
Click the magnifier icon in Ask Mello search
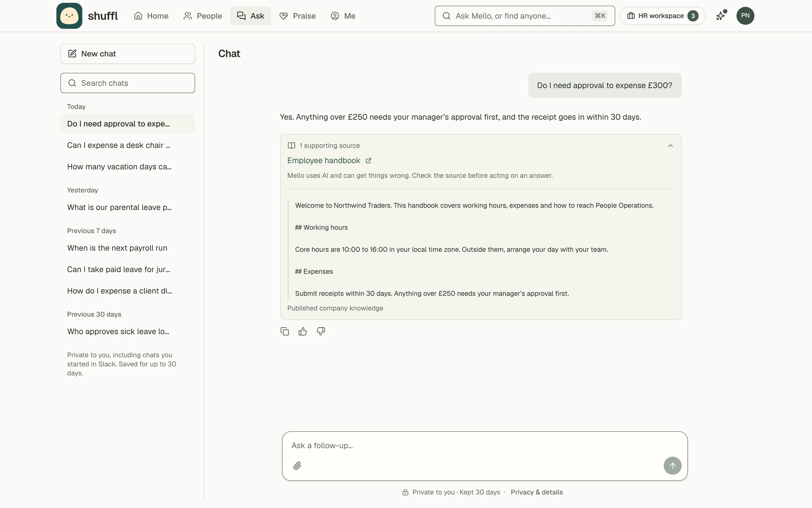pos(446,16)
